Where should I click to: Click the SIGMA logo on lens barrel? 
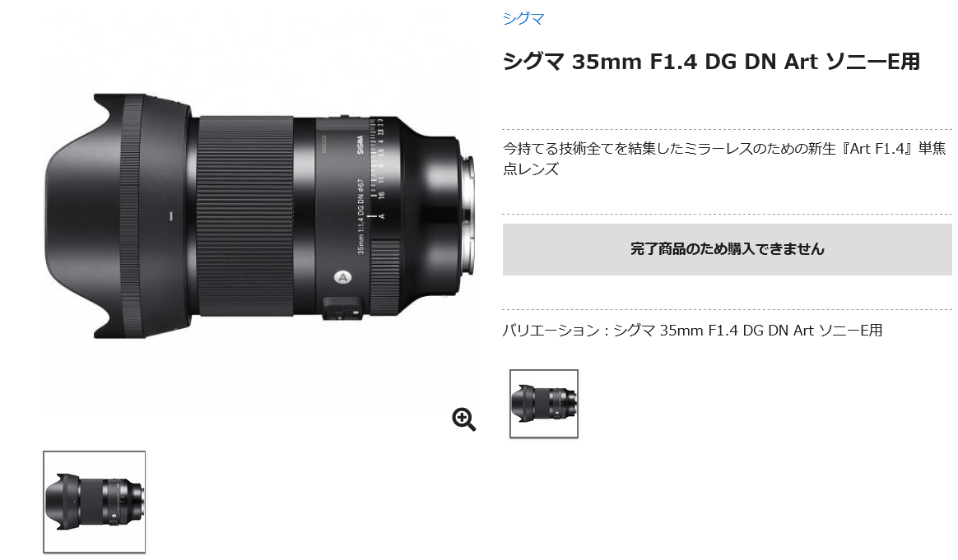tap(360, 144)
